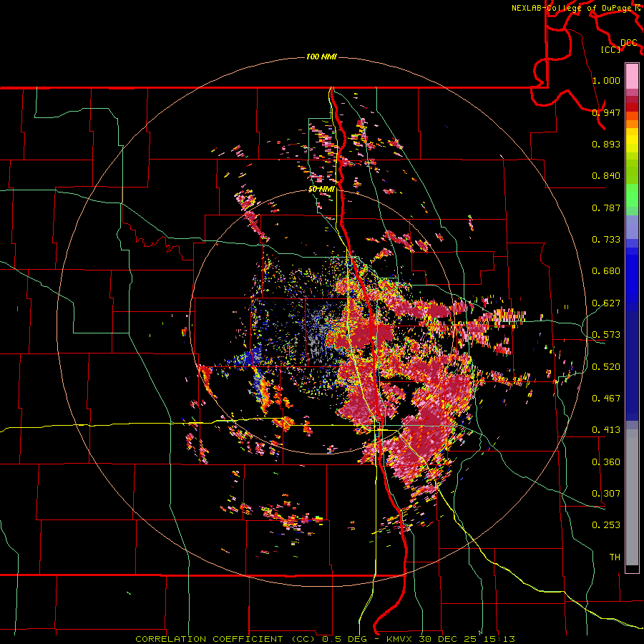The width and height of the screenshot is (644, 644).
Task: Click the 0.520 legend value
Action: (x=606, y=367)
